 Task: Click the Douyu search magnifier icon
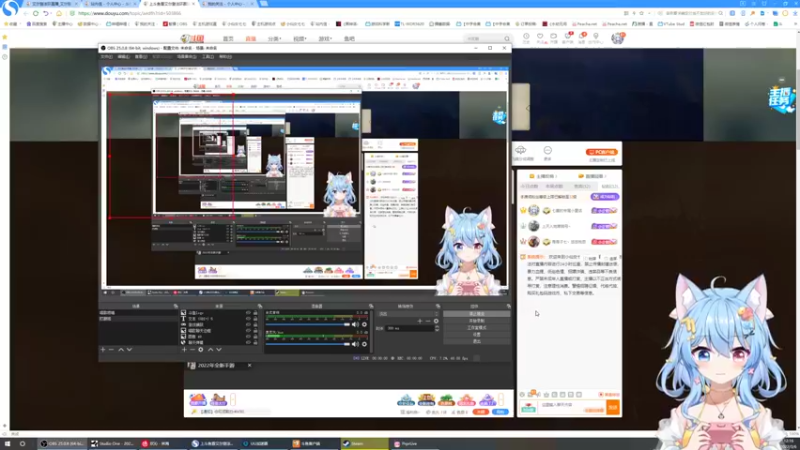click(507, 39)
